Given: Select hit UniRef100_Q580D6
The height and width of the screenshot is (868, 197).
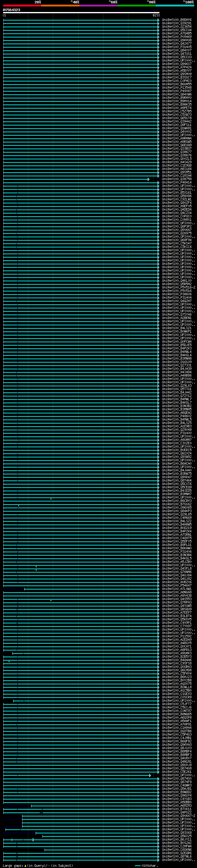Looking at the screenshot, I should tap(177, 196).
